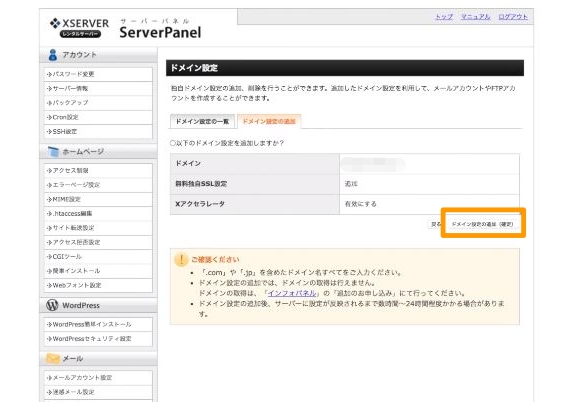Click the アカウント person icon
580x402 pixels.
pyautogui.click(x=53, y=55)
